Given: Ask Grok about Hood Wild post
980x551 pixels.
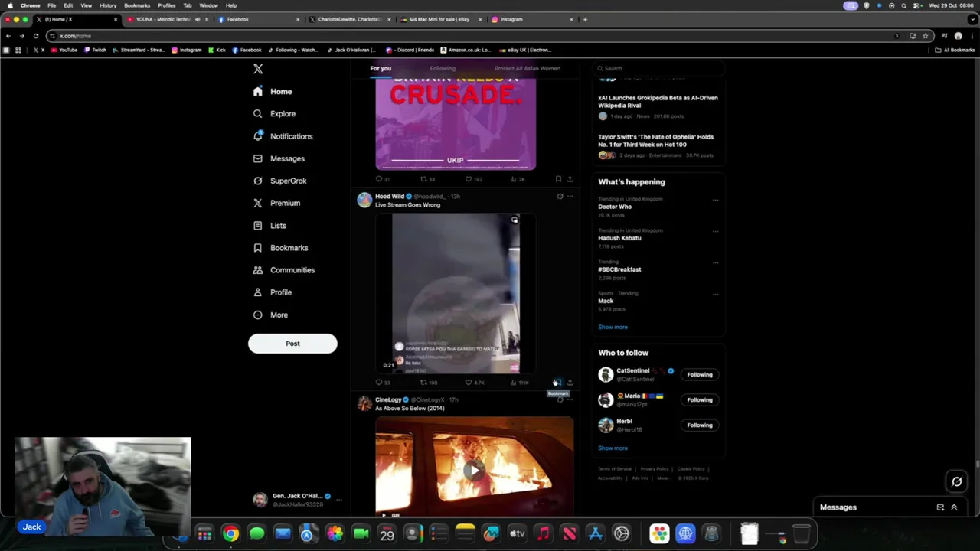Looking at the screenshot, I should pyautogui.click(x=560, y=197).
